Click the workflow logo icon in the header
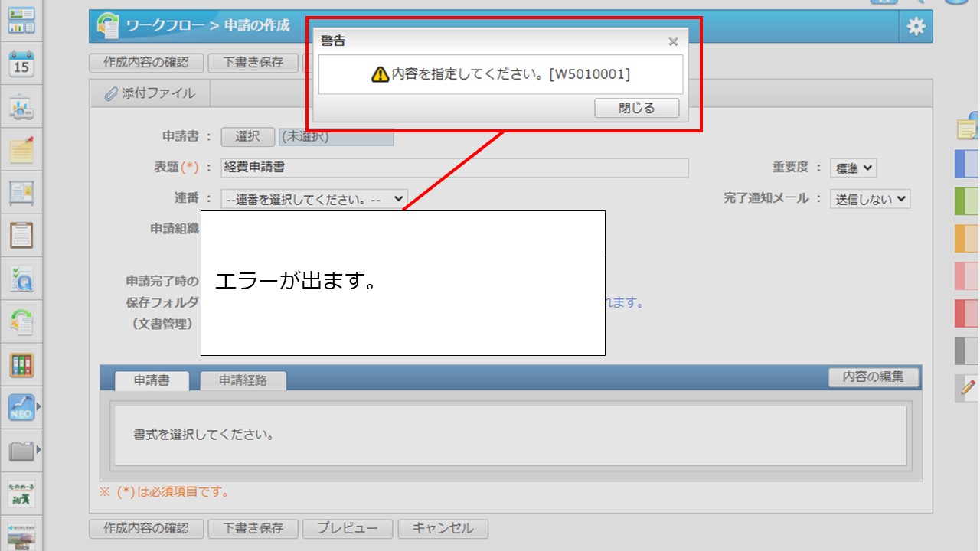The height and width of the screenshot is (551, 980). (x=108, y=26)
